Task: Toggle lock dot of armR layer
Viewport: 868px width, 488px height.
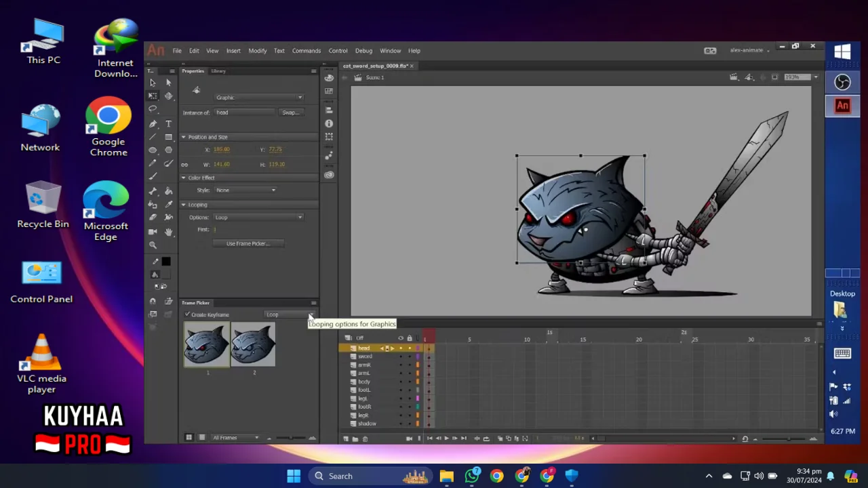Action: pyautogui.click(x=410, y=365)
